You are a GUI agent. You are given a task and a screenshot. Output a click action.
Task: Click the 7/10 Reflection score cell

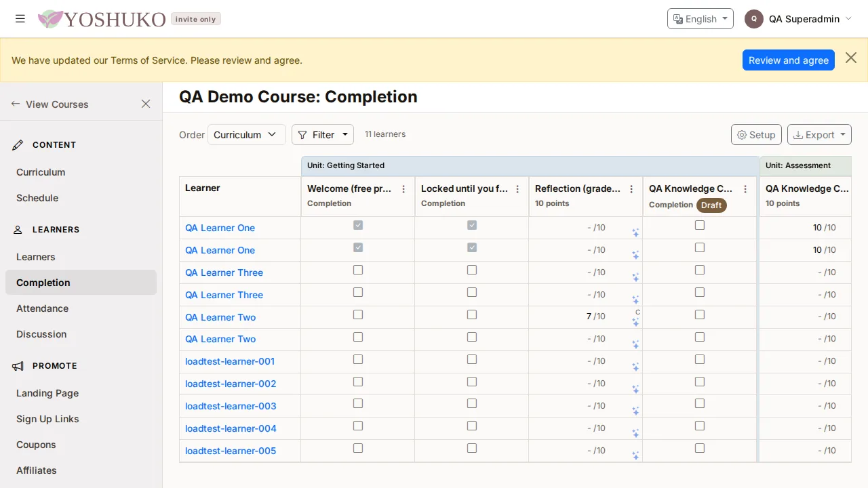(586, 317)
